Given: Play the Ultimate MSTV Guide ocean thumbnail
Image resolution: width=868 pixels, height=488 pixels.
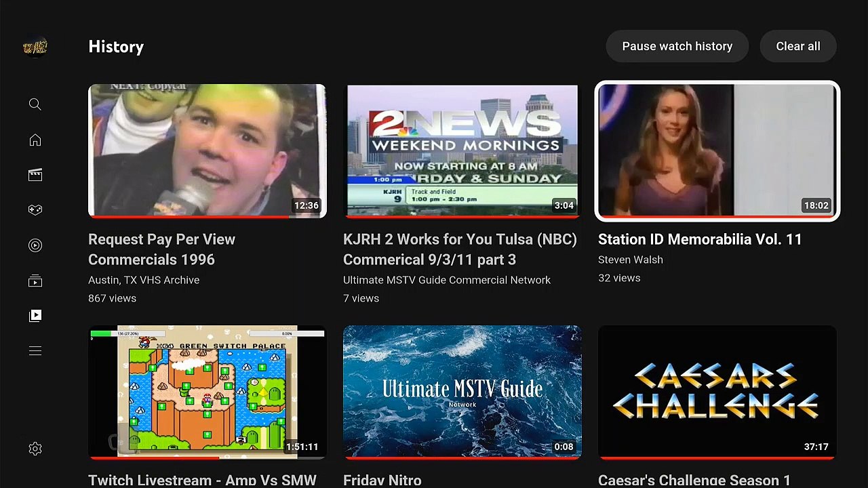Looking at the screenshot, I should pyautogui.click(x=462, y=392).
